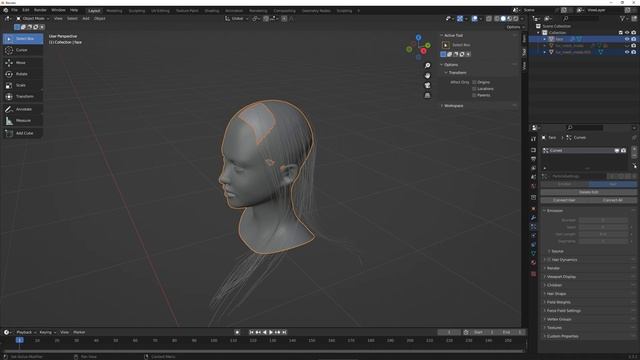640x360 pixels.
Task: Choose the Move tool
Action: tap(23, 63)
